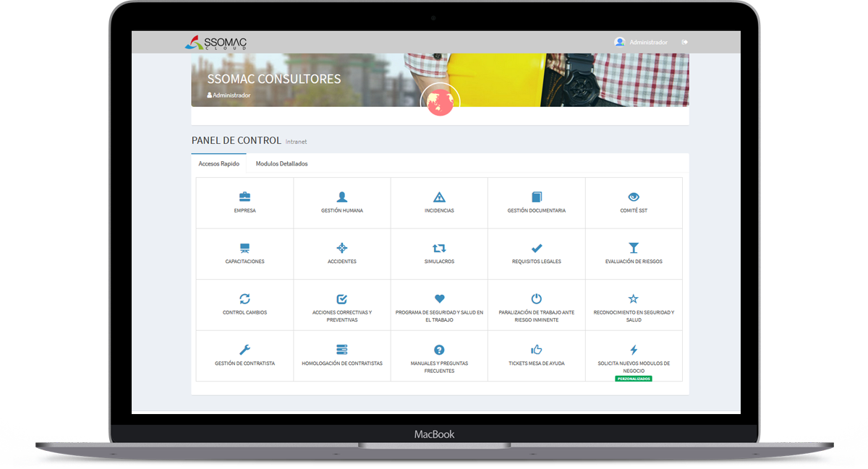The image size is (868, 469).
Task: Click the round company profile avatar
Action: click(439, 103)
